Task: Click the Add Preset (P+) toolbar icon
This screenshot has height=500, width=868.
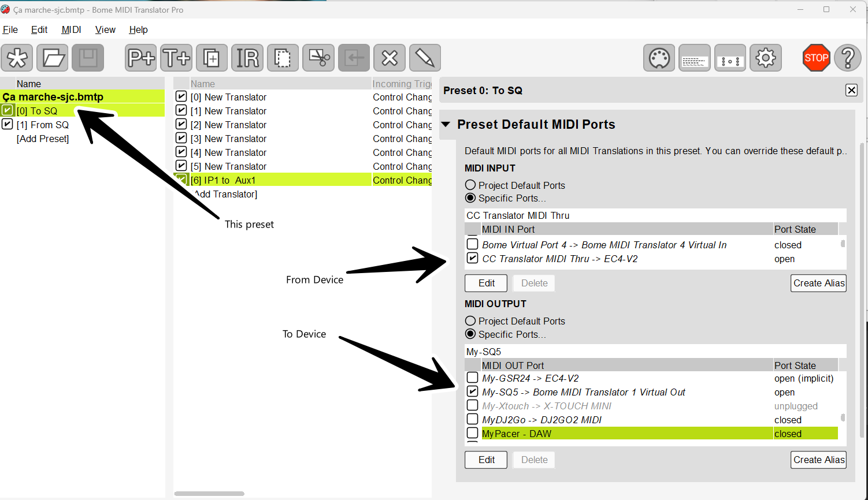Action: coord(141,58)
